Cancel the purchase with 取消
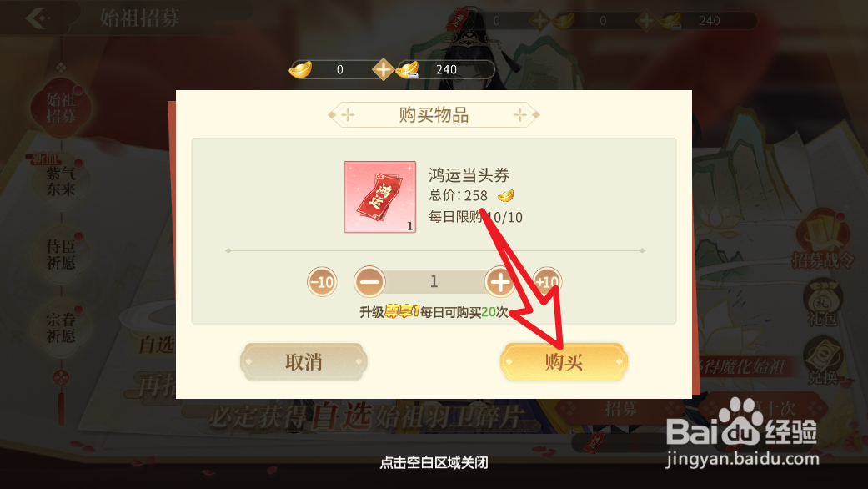This screenshot has height=489, width=868. point(304,362)
